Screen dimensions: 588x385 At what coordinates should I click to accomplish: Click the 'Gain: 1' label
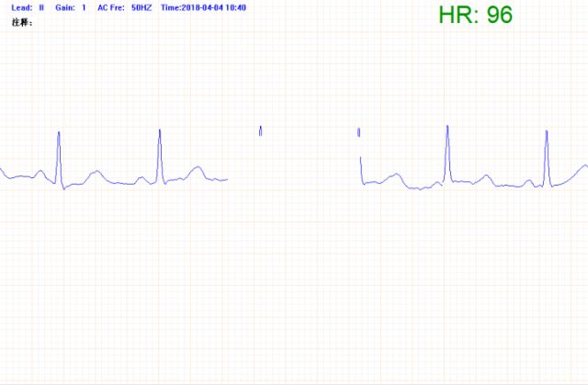[x=71, y=7]
